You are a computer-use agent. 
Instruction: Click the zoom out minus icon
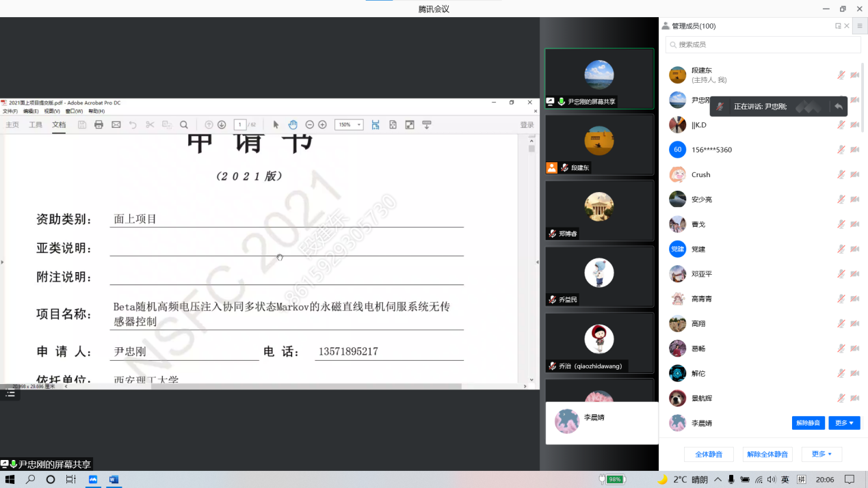tap(309, 125)
